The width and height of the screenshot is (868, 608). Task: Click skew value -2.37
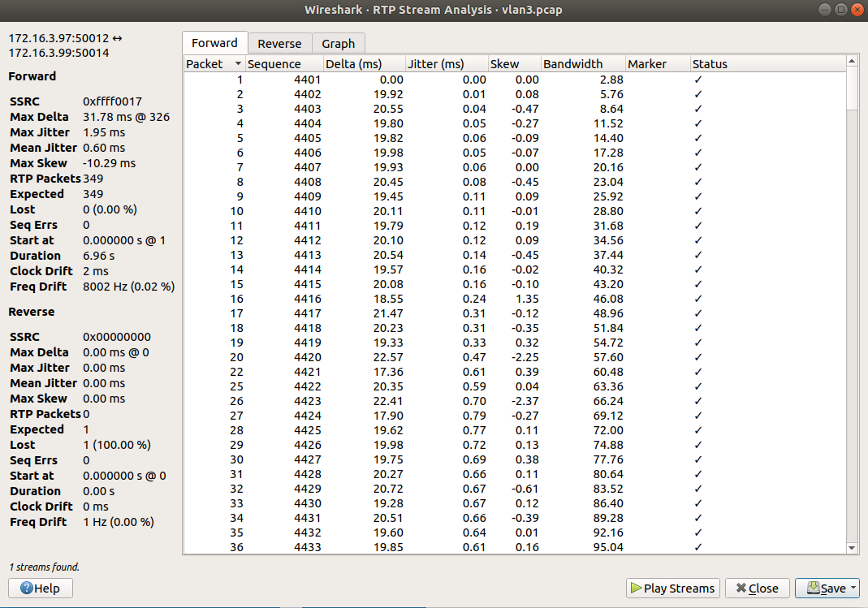coord(525,401)
